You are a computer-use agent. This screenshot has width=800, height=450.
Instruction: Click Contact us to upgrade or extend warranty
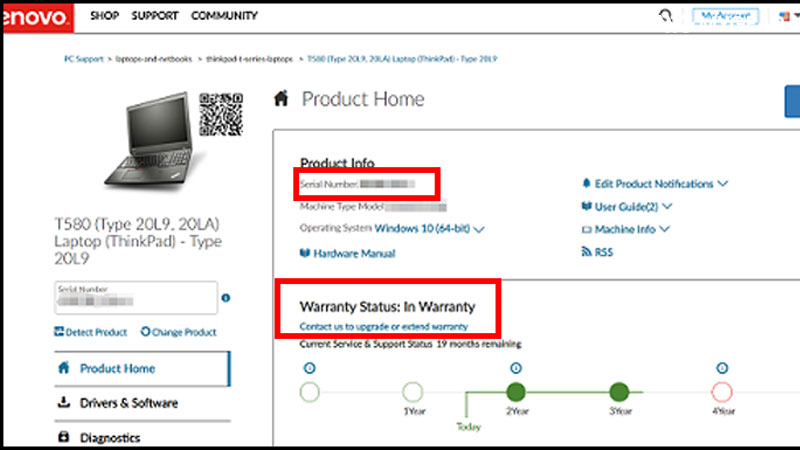click(384, 327)
